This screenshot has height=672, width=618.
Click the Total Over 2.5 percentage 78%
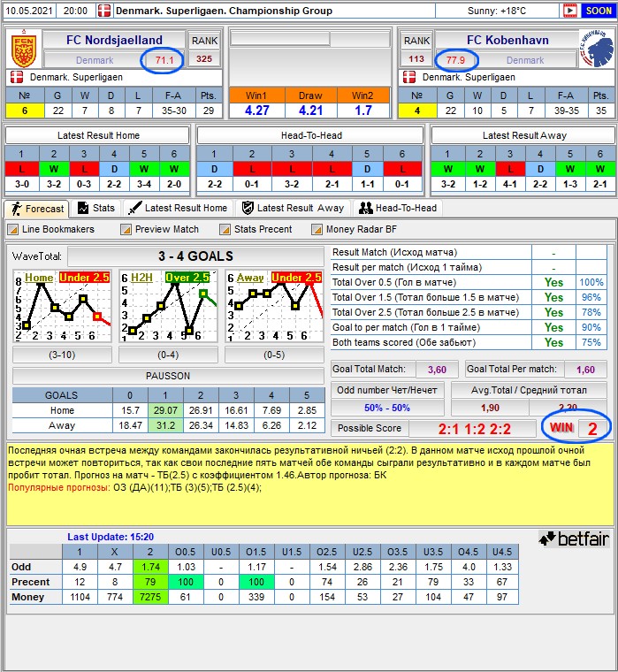591,312
